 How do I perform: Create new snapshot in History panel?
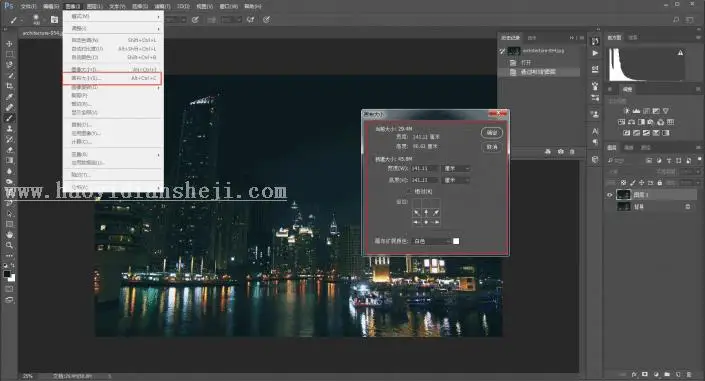pos(560,152)
